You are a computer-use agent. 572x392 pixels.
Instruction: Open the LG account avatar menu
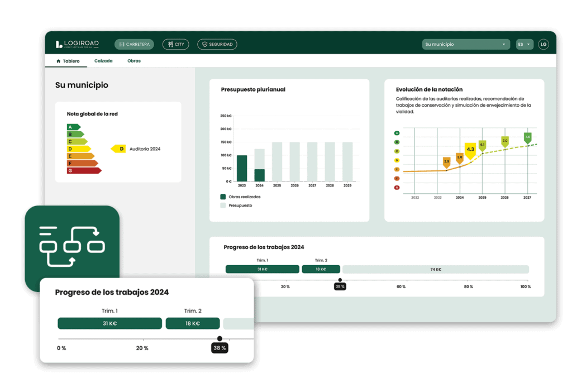543,44
